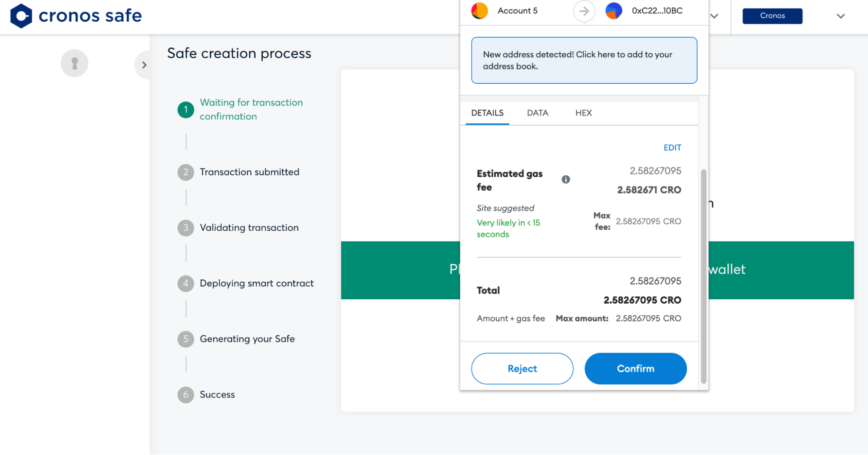Click the gas fee info icon

click(x=565, y=180)
